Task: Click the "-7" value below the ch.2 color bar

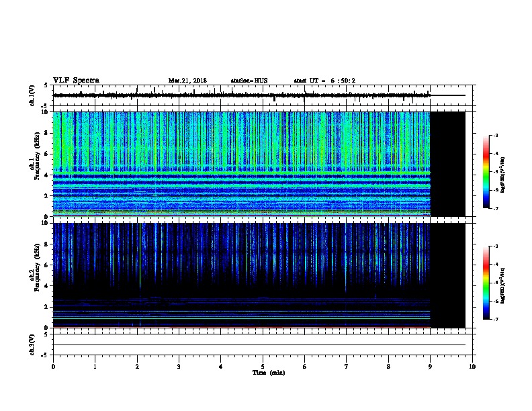Action: coord(495,320)
